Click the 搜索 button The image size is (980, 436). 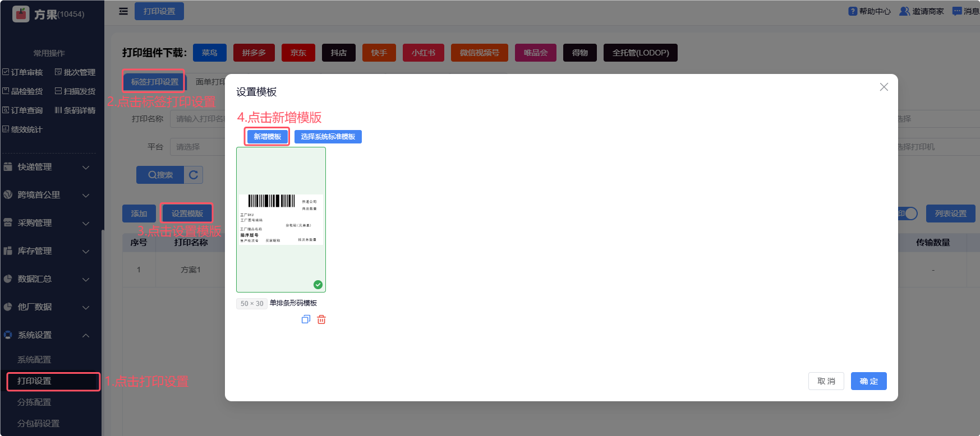160,175
